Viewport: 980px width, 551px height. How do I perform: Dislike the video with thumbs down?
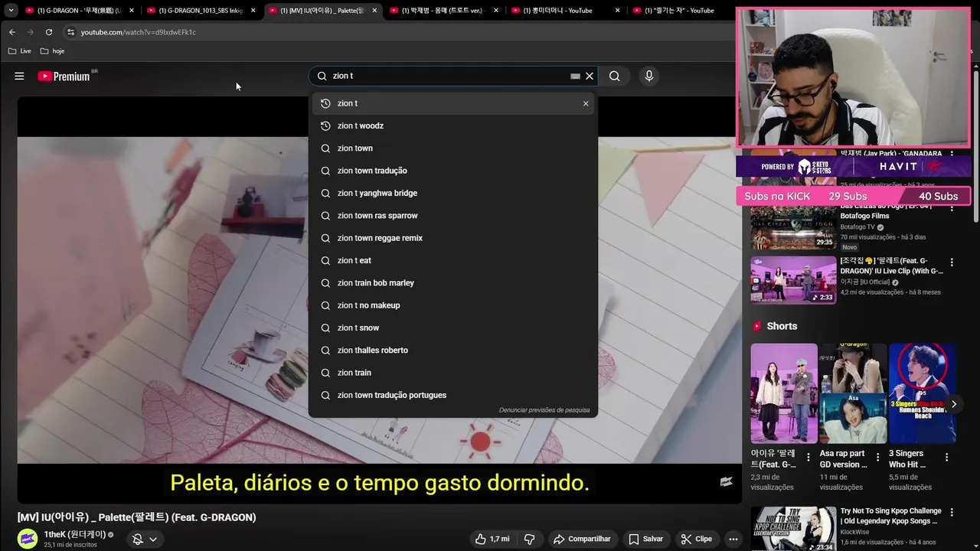pyautogui.click(x=530, y=539)
